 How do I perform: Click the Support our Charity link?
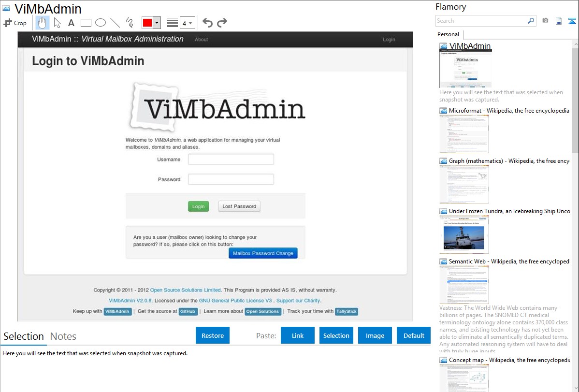[x=298, y=301]
